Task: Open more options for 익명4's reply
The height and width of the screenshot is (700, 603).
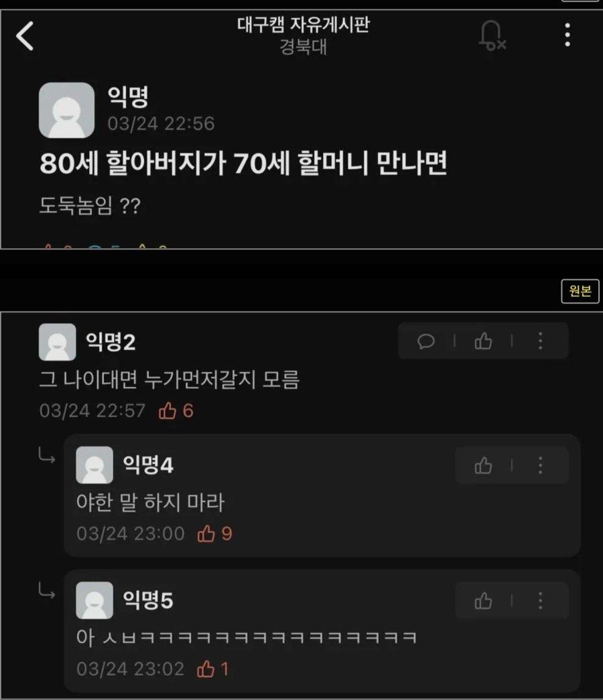Action: click(x=541, y=465)
